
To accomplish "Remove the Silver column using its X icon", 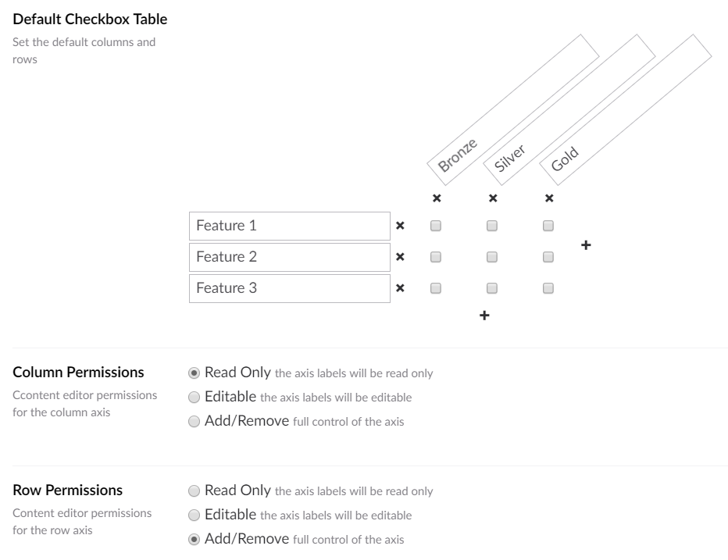I will point(493,198).
